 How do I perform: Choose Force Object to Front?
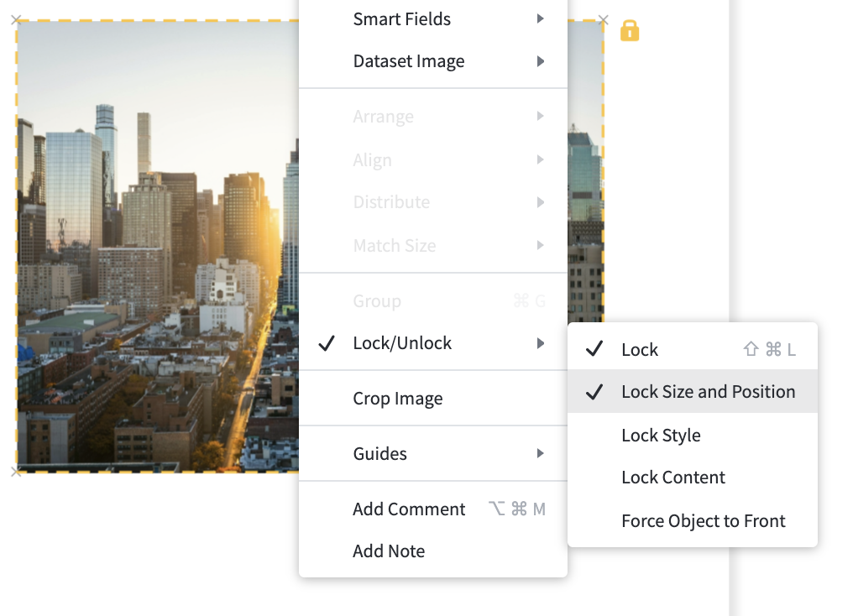coord(693,521)
